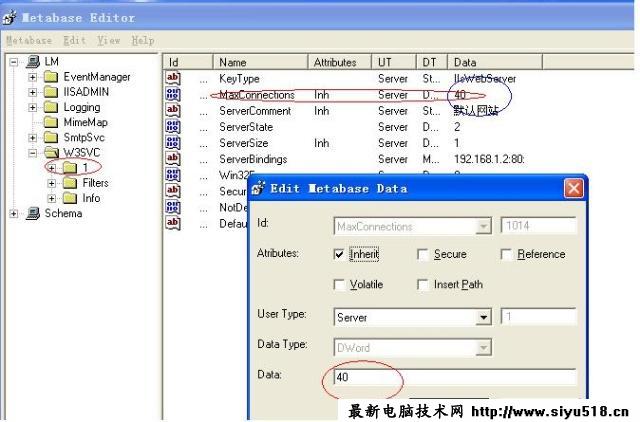Check the Reference attribute checkbox
640x422 pixels.
507,255
